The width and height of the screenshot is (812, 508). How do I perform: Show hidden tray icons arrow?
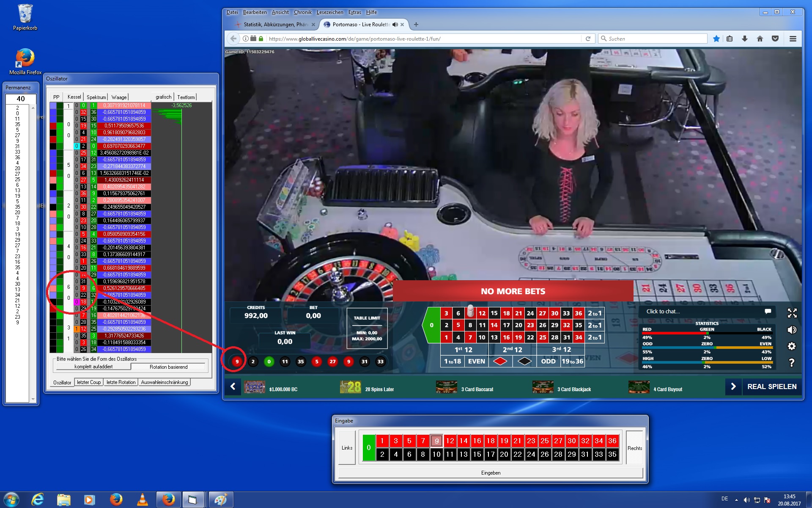click(x=736, y=500)
